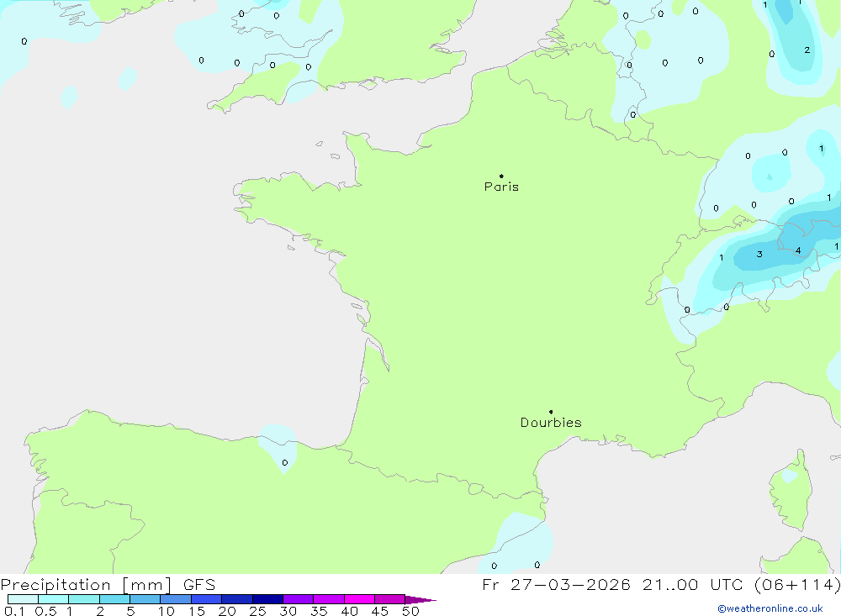Click the 30–35 mm violet legend swatch
841x616 pixels.
point(299,599)
